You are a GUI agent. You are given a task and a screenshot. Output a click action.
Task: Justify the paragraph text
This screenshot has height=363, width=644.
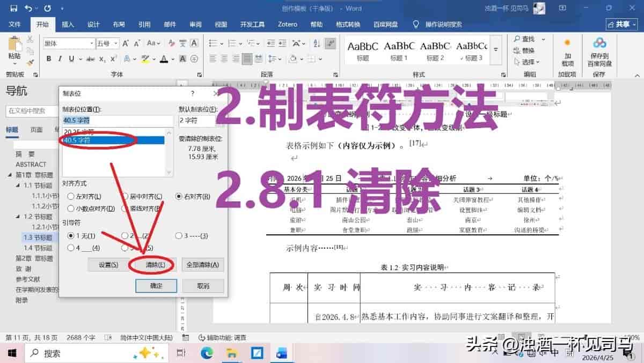pyautogui.click(x=247, y=59)
